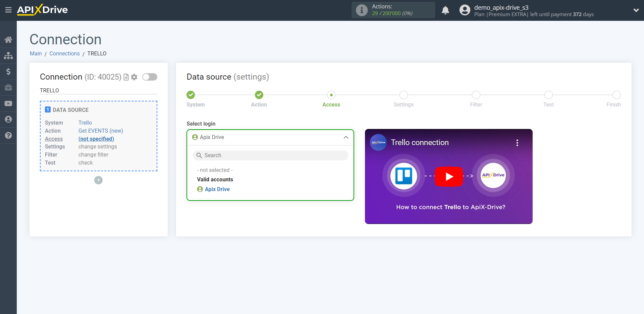Open the notifications bell
The image size is (644, 314).
445,10
